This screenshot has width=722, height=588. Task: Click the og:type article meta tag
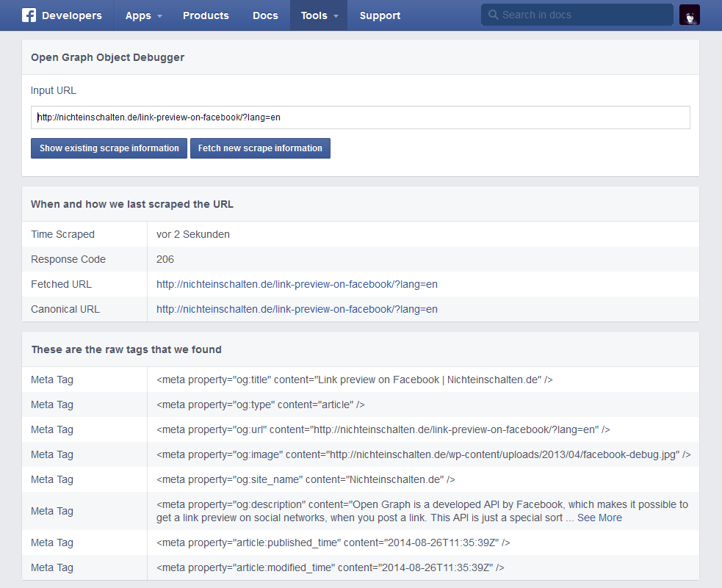[261, 404]
